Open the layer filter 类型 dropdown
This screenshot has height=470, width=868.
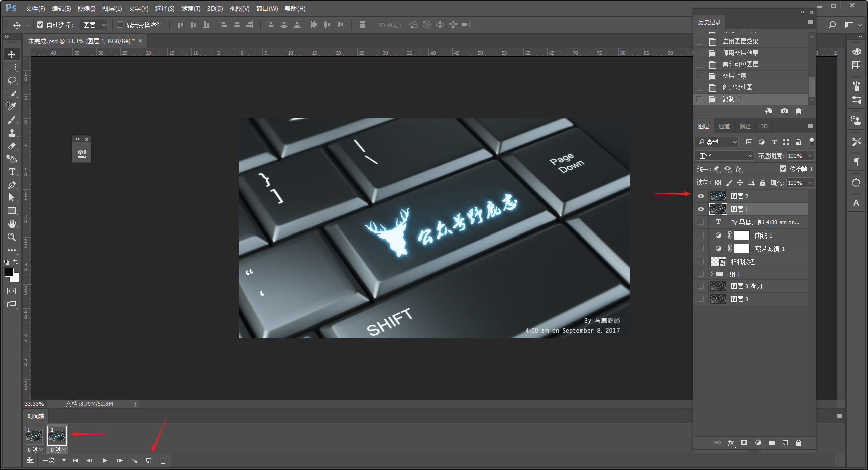(x=717, y=142)
